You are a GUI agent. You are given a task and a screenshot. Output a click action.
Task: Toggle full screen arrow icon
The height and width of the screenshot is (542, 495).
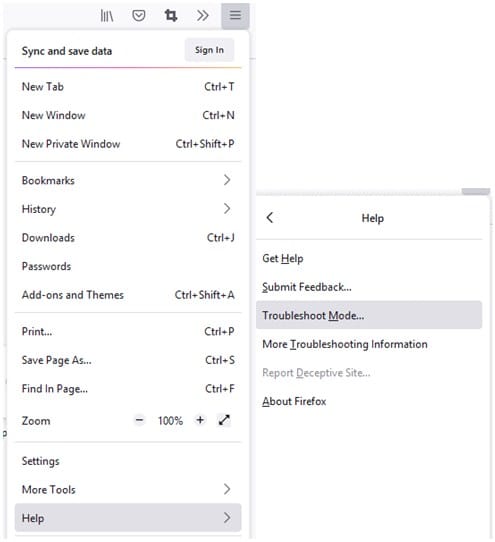click(224, 420)
